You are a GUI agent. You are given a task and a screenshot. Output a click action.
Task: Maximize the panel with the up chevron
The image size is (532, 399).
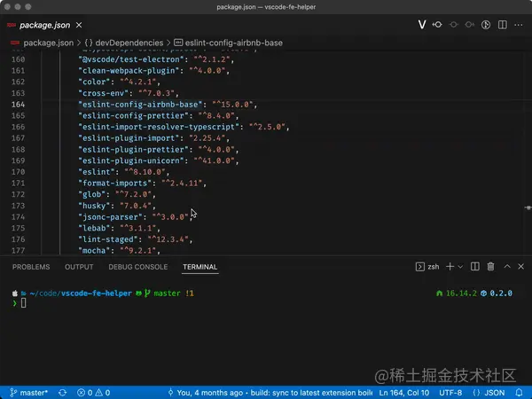click(x=506, y=266)
